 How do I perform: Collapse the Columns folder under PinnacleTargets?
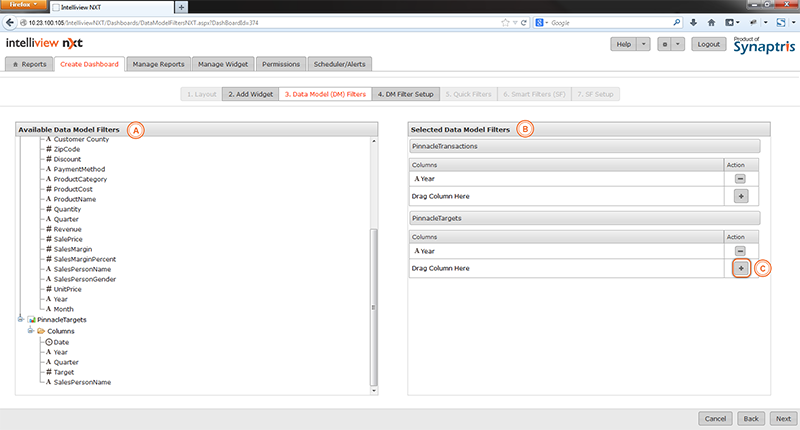point(31,330)
